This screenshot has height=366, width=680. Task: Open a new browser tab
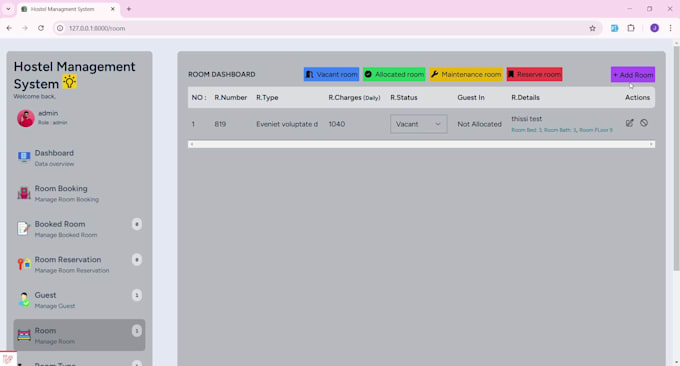coord(129,9)
